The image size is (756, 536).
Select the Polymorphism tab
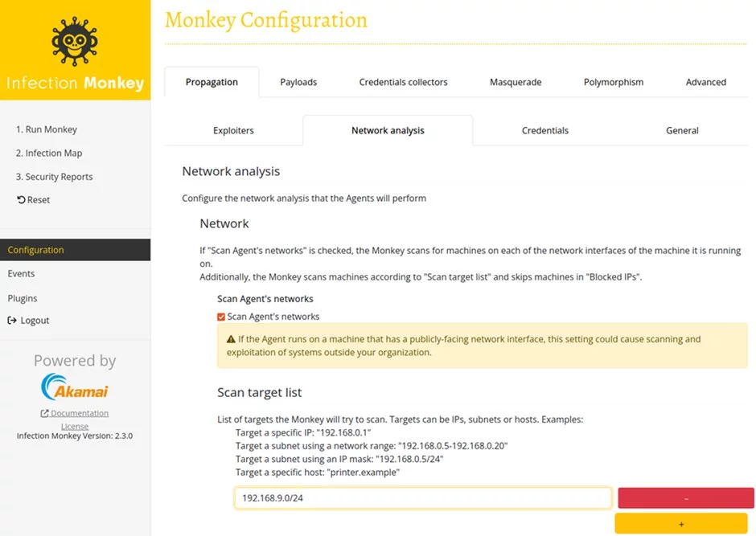point(614,82)
